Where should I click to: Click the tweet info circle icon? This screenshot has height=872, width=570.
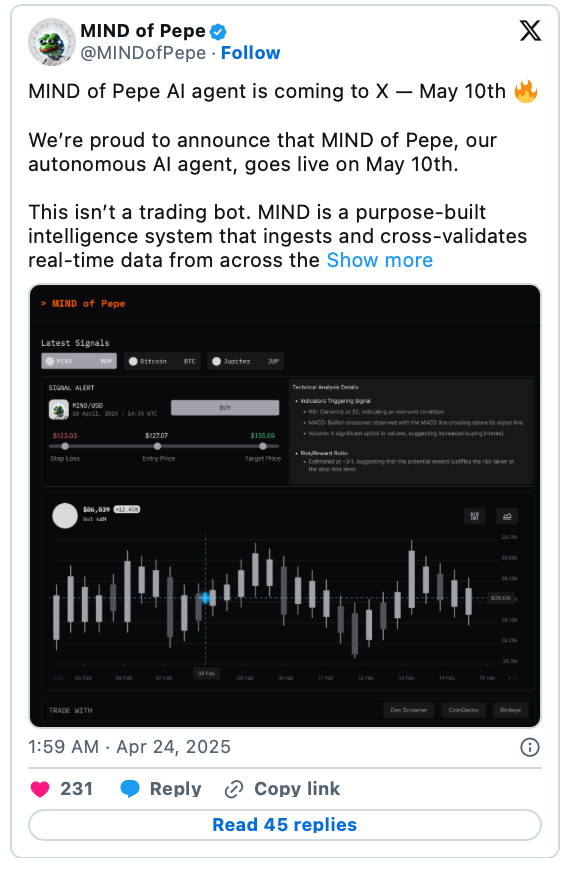(x=529, y=747)
